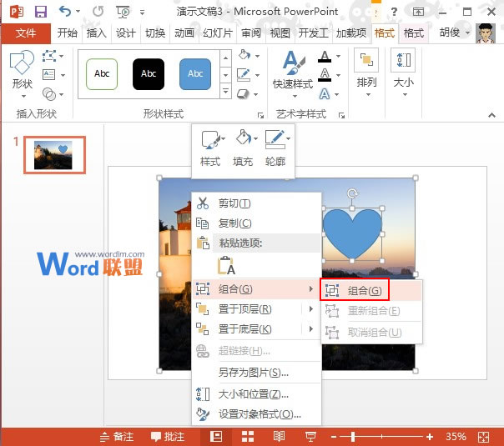Open WordArt Styles dialog launcher
This screenshot has width=504, height=446.
tap(341, 115)
